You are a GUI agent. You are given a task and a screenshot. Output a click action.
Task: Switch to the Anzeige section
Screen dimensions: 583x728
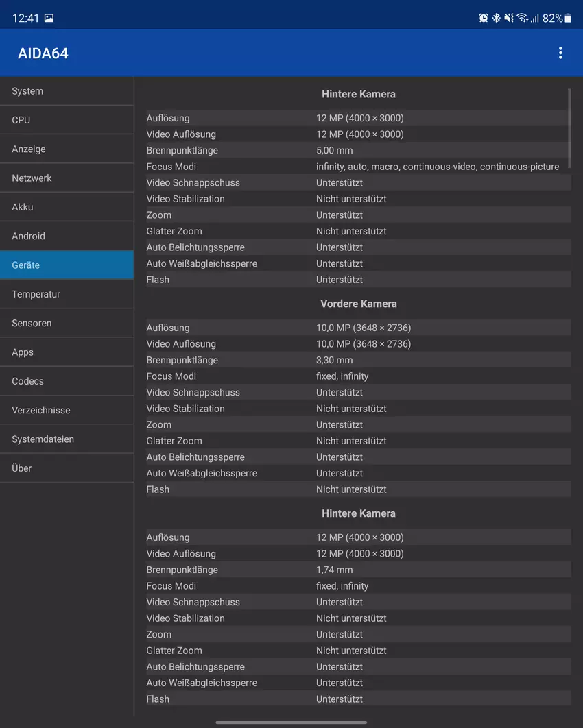67,149
